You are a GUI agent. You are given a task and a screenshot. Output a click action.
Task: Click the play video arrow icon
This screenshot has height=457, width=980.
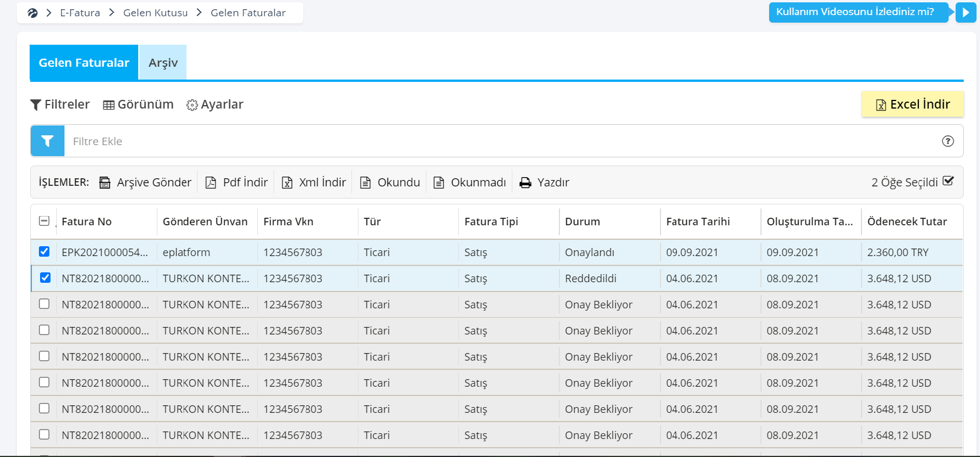tap(965, 12)
